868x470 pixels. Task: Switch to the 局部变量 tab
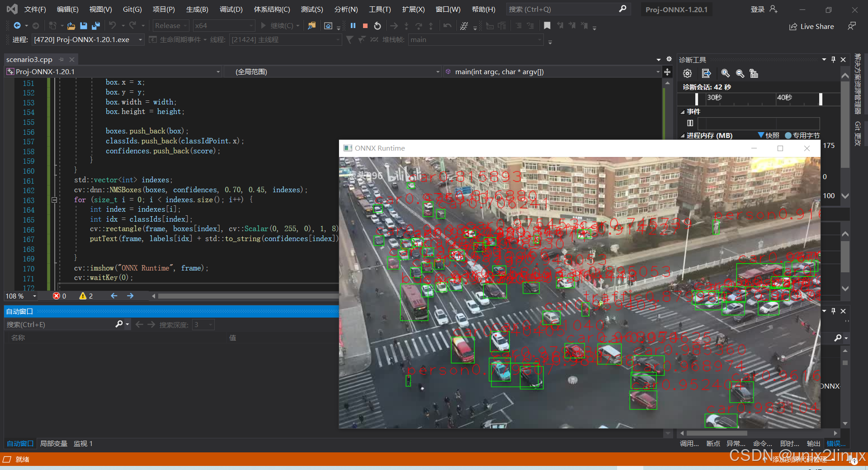53,444
